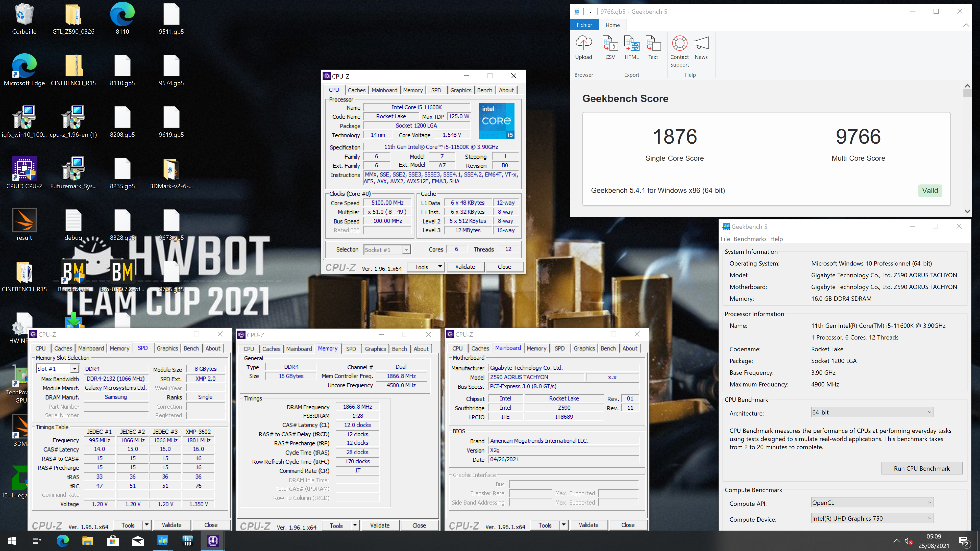The height and width of the screenshot is (551, 980).
Task: Click the CPU-Z taskbar button
Action: 213,540
